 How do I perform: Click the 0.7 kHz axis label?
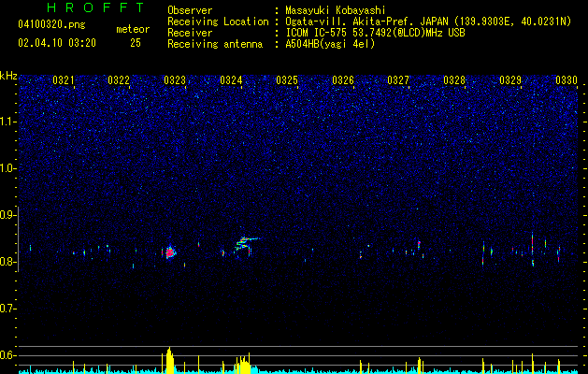tap(8, 309)
